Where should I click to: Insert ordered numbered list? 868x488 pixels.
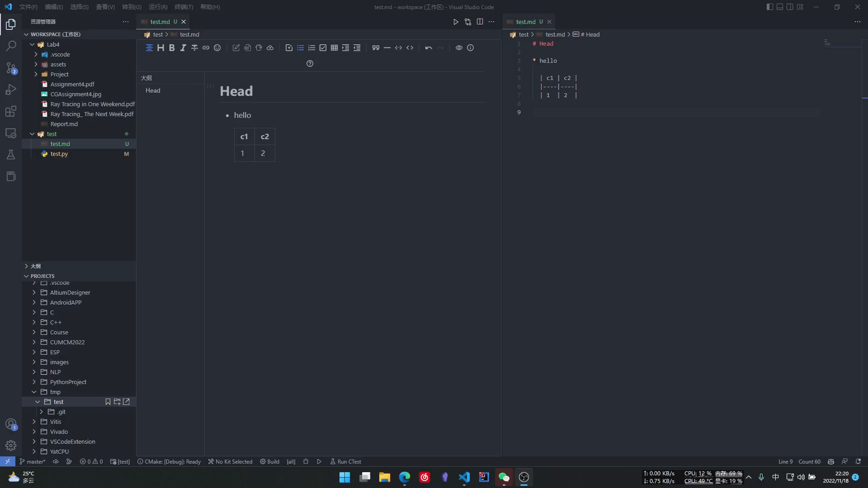point(311,48)
